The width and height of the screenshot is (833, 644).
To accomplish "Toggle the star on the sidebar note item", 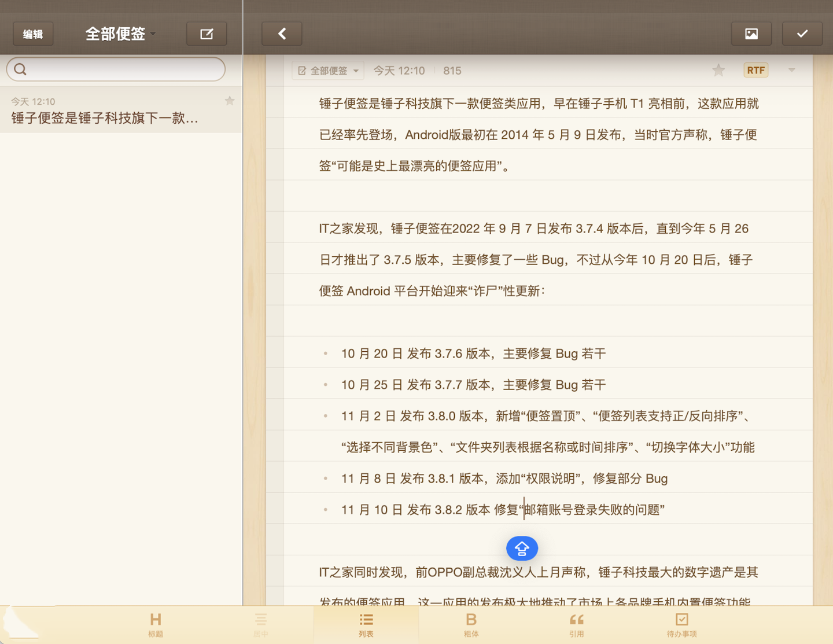I will [230, 101].
